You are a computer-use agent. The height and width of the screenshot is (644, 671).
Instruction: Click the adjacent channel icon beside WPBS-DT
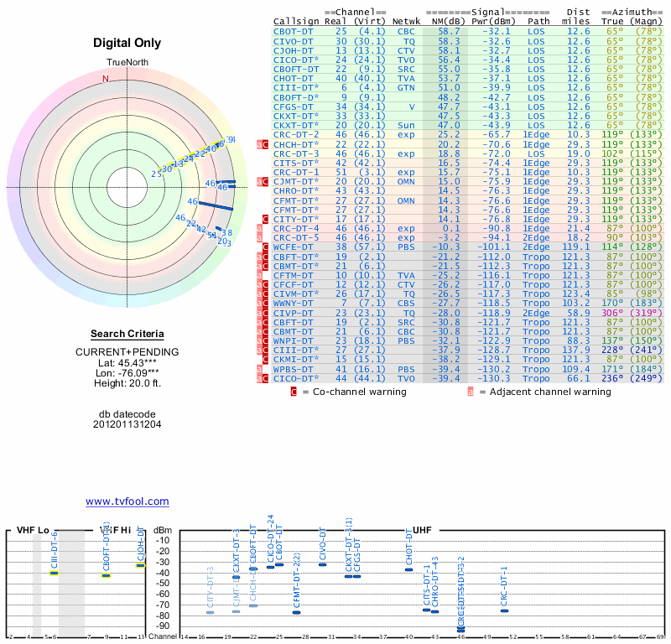260,369
